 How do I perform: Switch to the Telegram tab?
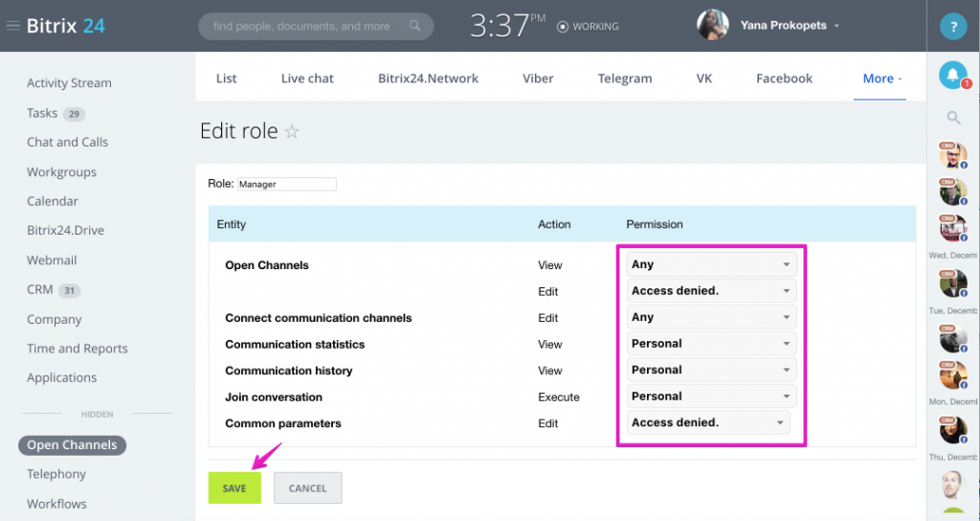coord(624,79)
